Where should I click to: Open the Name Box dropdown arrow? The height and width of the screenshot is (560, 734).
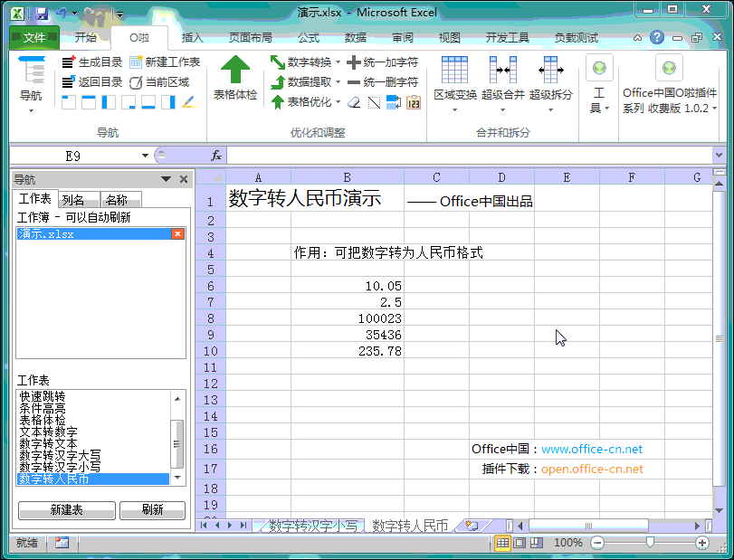click(145, 156)
